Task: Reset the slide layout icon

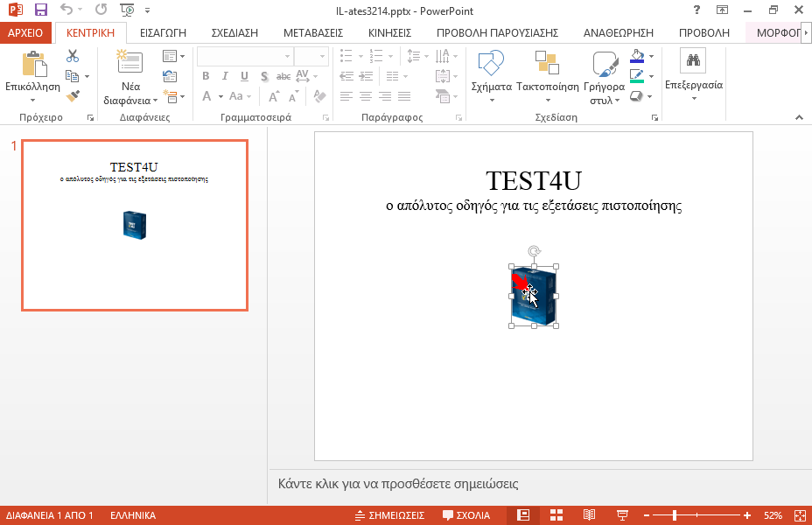Action: (170, 77)
